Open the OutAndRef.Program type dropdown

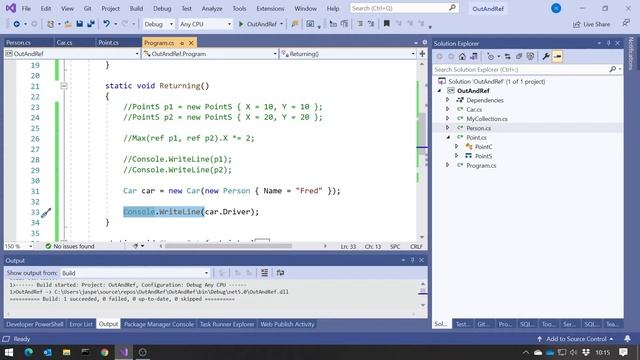[210, 53]
